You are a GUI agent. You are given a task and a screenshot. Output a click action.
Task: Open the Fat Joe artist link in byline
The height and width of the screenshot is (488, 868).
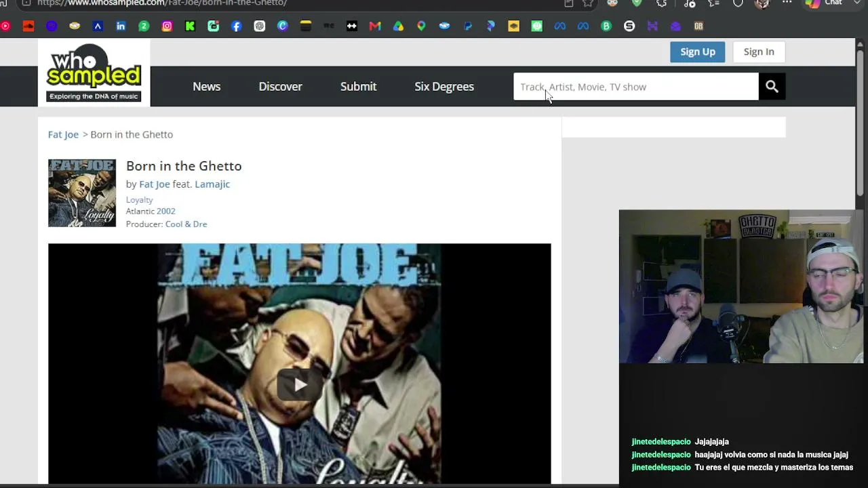[155, 184]
